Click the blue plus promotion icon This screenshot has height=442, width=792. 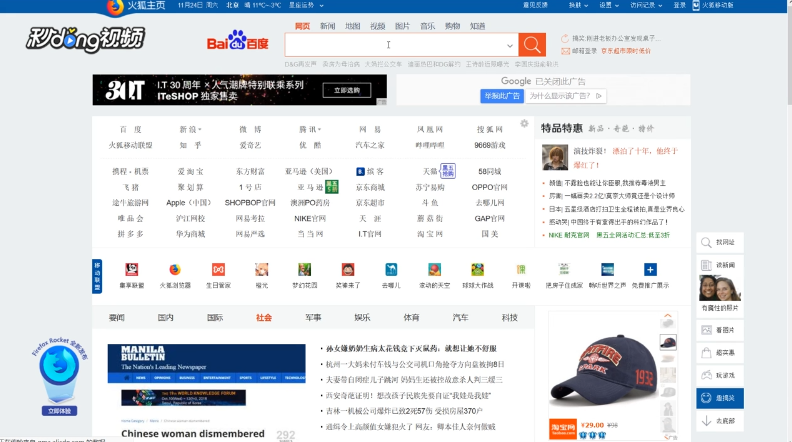point(650,269)
